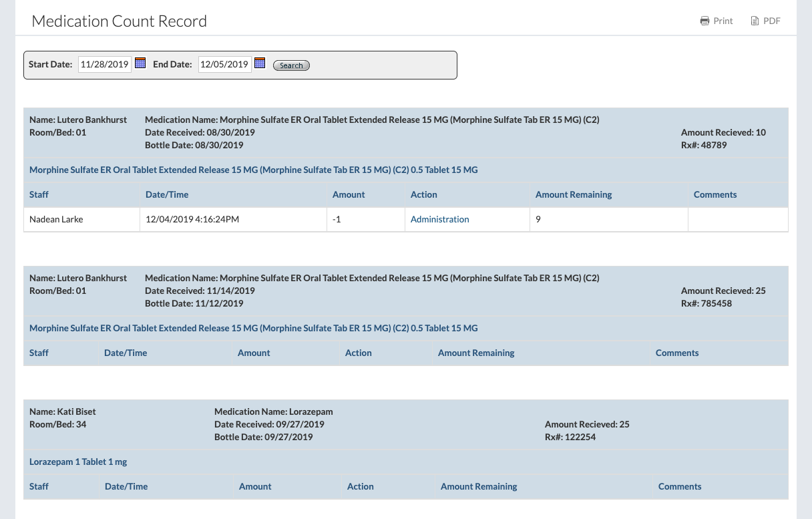Open Morphine Sulfate order link under Rx 48789

(x=253, y=170)
